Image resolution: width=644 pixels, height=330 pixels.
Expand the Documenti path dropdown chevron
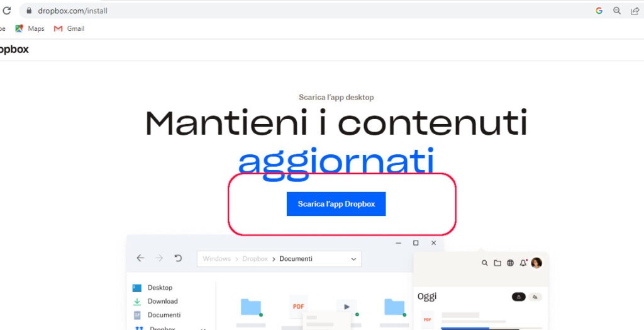click(353, 259)
